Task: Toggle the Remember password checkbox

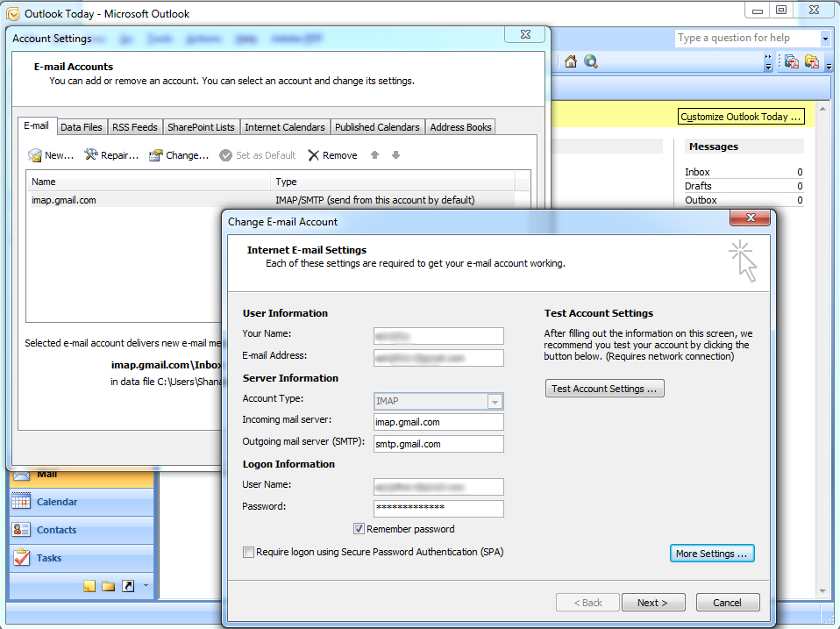Action: pos(359,529)
